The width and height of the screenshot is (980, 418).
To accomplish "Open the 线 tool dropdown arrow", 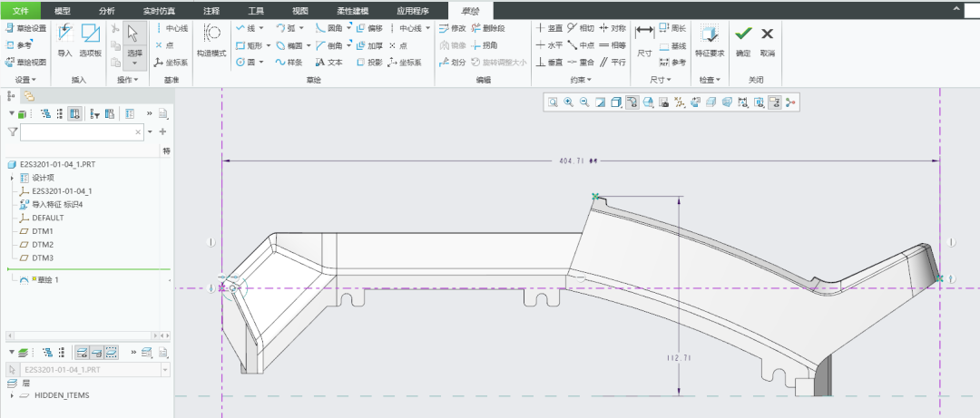I will pyautogui.click(x=261, y=28).
